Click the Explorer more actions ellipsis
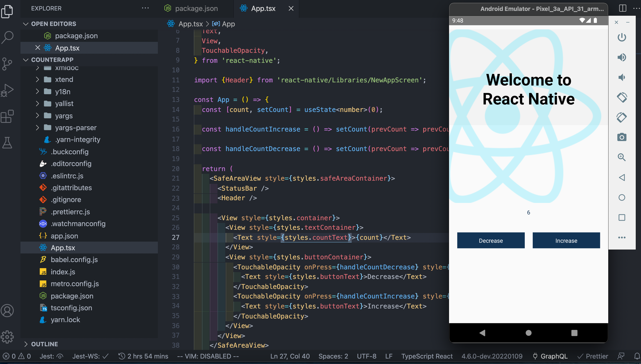 tap(145, 8)
